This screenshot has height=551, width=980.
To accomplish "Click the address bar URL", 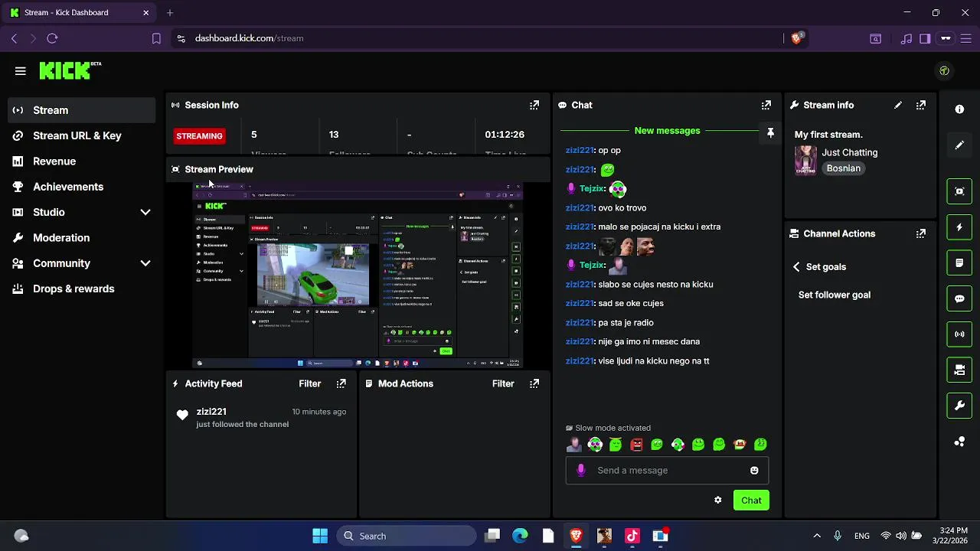I will 249,38.
